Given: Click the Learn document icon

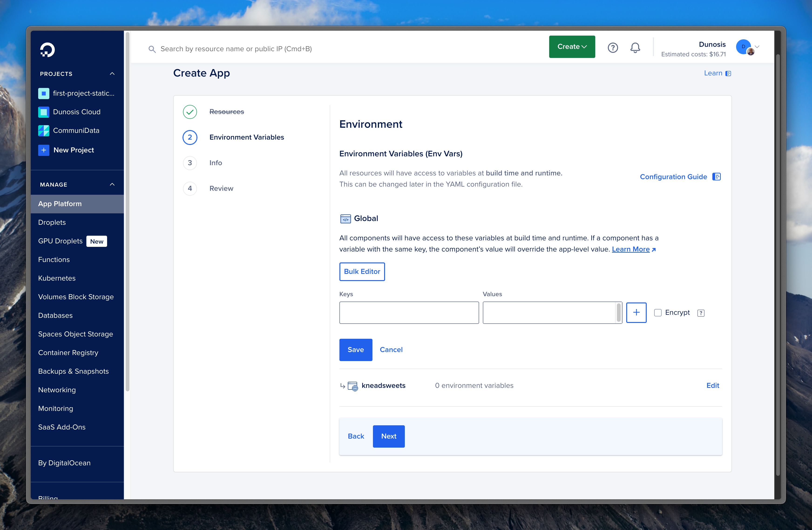Looking at the screenshot, I should [x=729, y=73].
